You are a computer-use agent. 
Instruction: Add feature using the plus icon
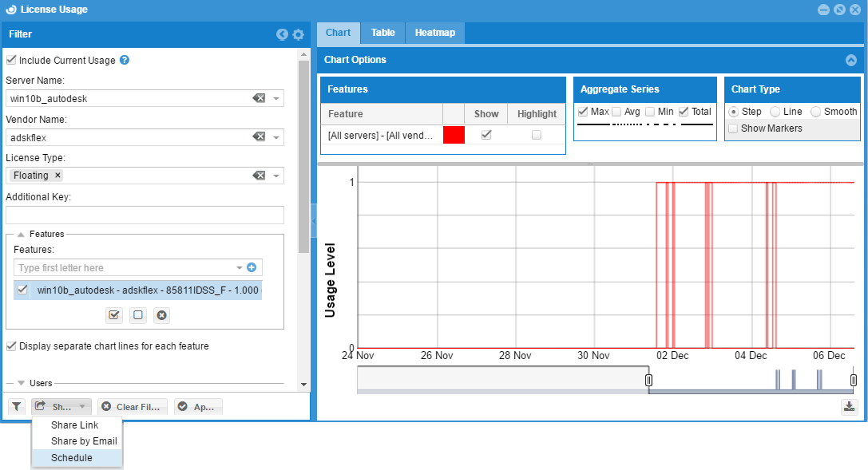point(252,268)
